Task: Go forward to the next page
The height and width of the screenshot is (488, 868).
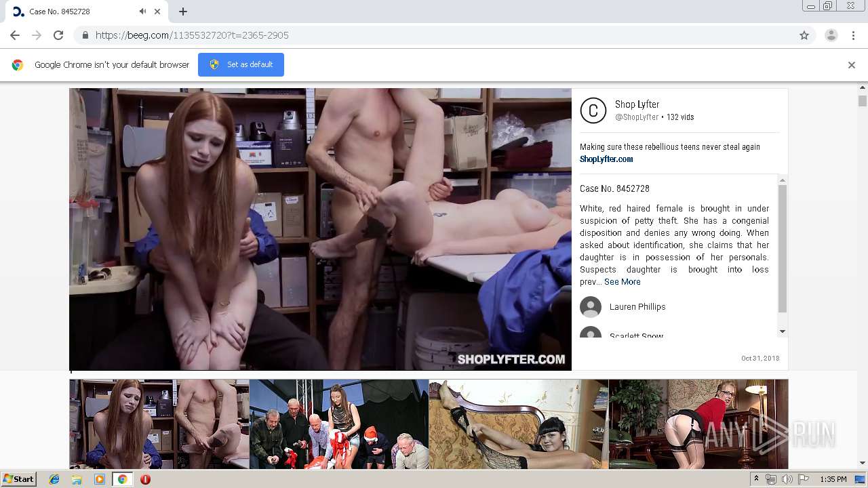Action: 37,35
